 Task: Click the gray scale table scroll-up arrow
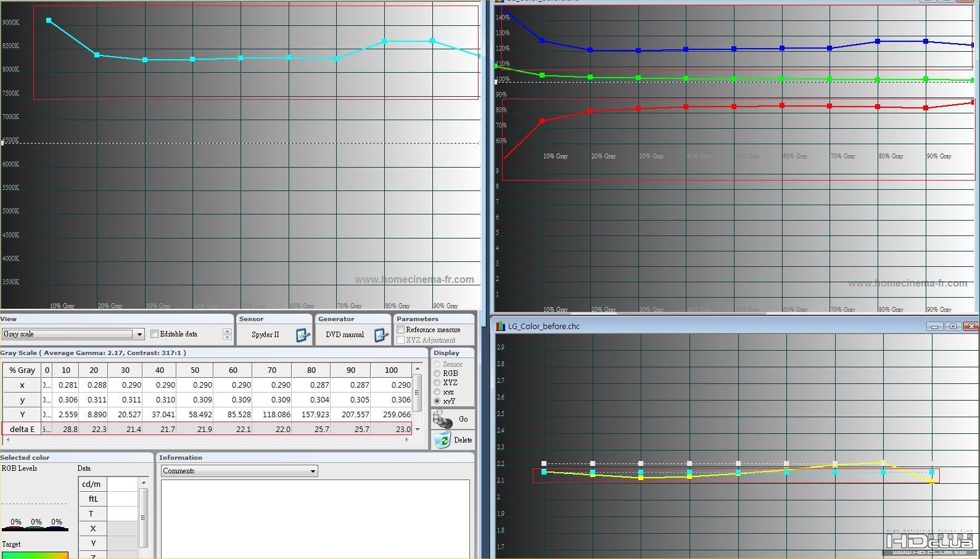click(x=418, y=369)
